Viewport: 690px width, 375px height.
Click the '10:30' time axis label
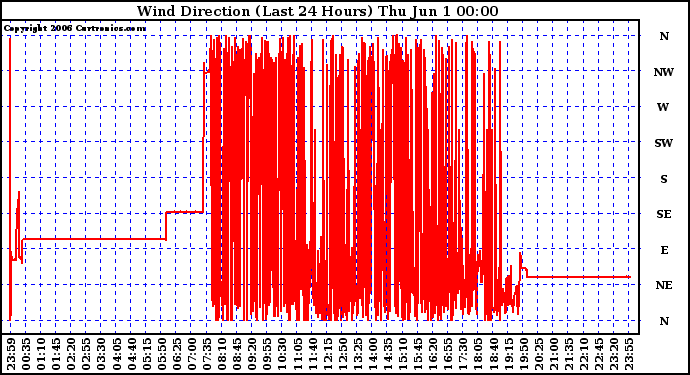(x=282, y=354)
